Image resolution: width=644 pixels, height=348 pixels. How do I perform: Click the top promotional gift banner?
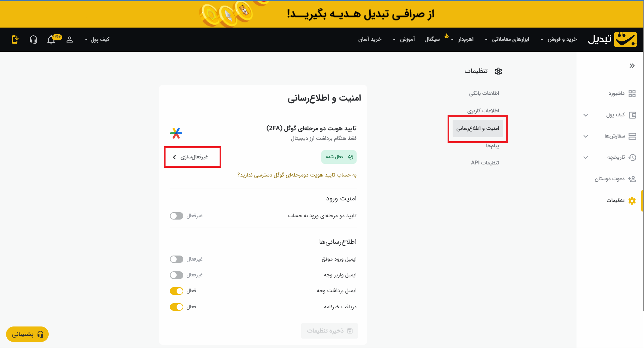(322, 14)
